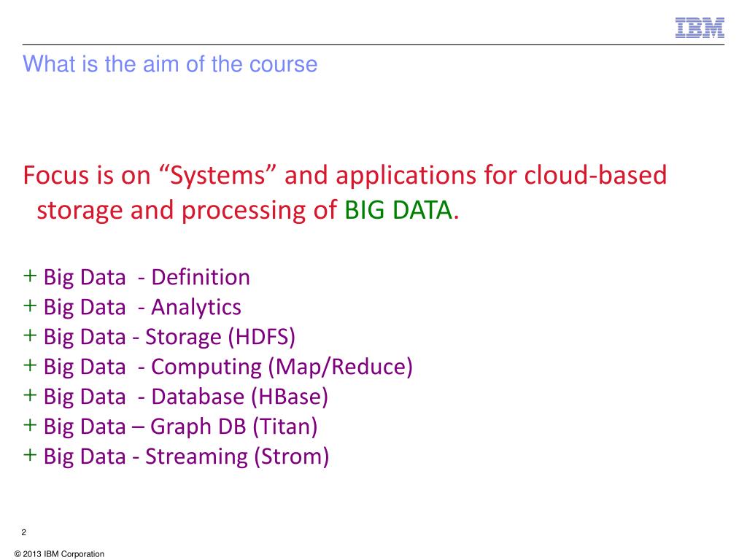This screenshot has height=560, width=747.
Task: Click the green 'BIG DATA.' text
Action: tap(402, 210)
